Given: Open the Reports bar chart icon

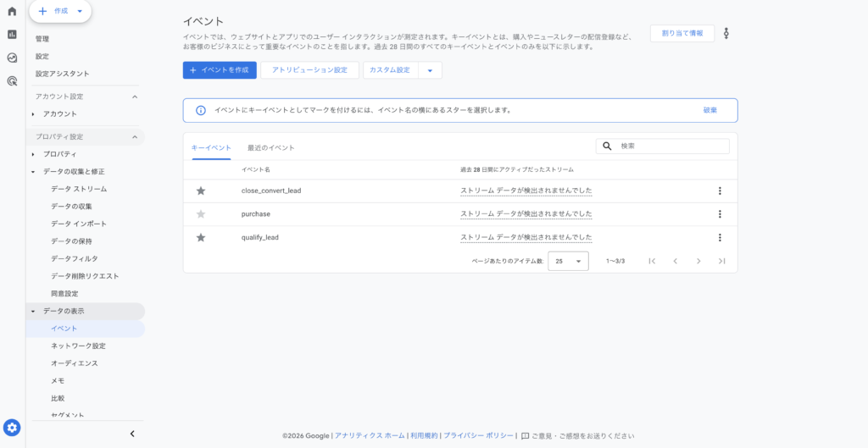Looking at the screenshot, I should point(12,35).
